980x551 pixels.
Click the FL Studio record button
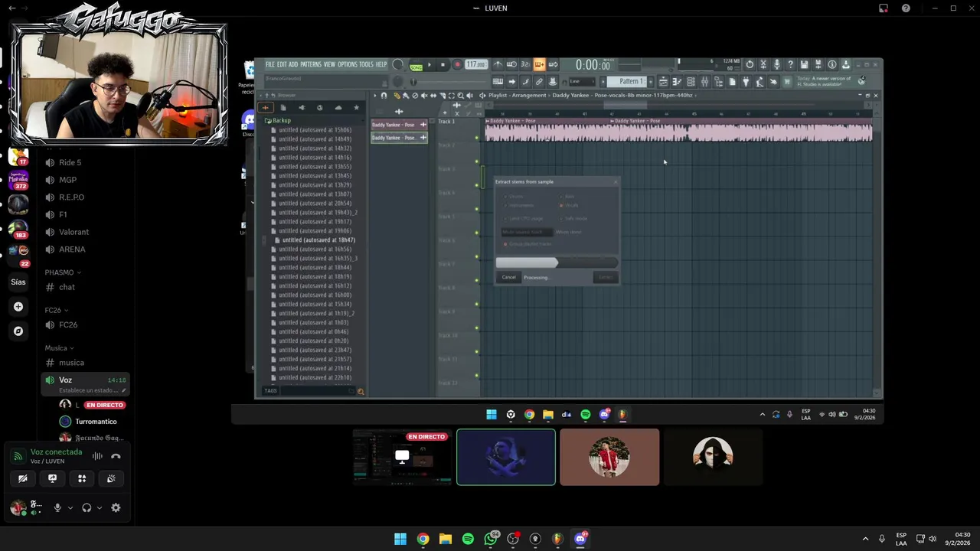pos(457,65)
